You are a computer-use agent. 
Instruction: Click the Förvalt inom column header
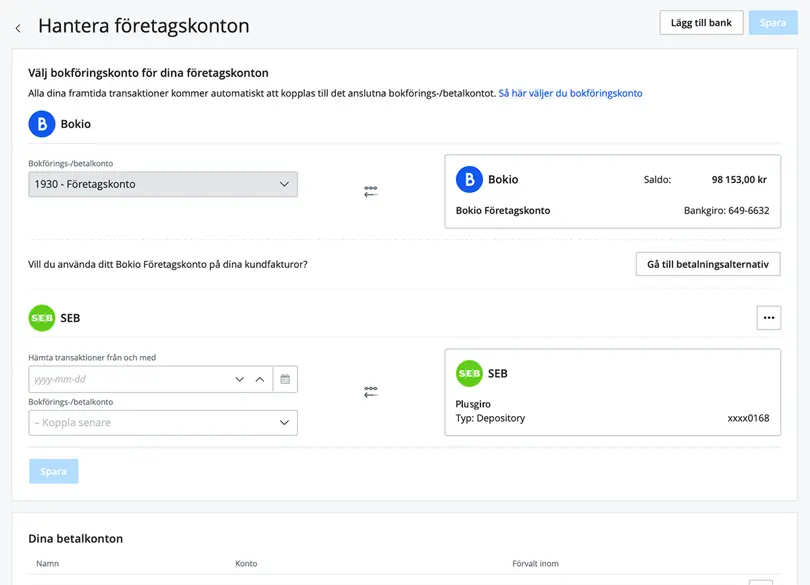[x=535, y=563]
